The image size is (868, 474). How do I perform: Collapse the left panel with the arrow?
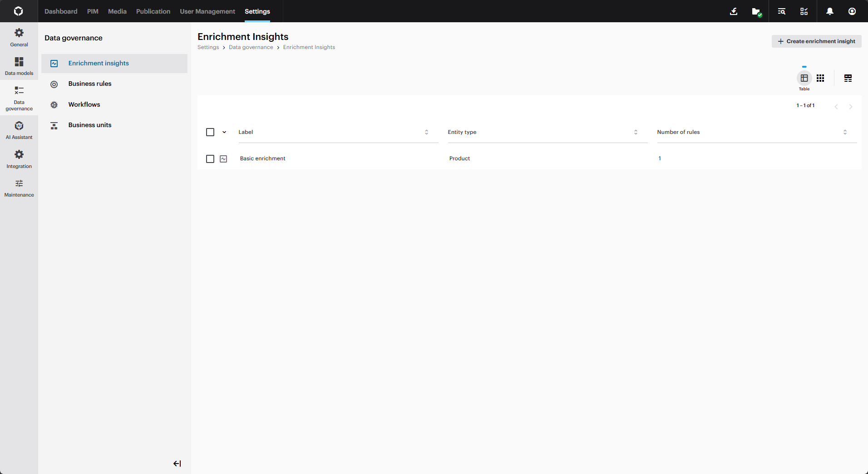(177, 464)
